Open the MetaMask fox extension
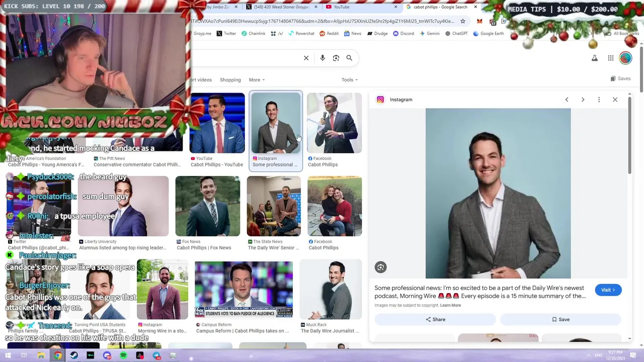Image resolution: width=644 pixels, height=362 pixels. click(479, 21)
